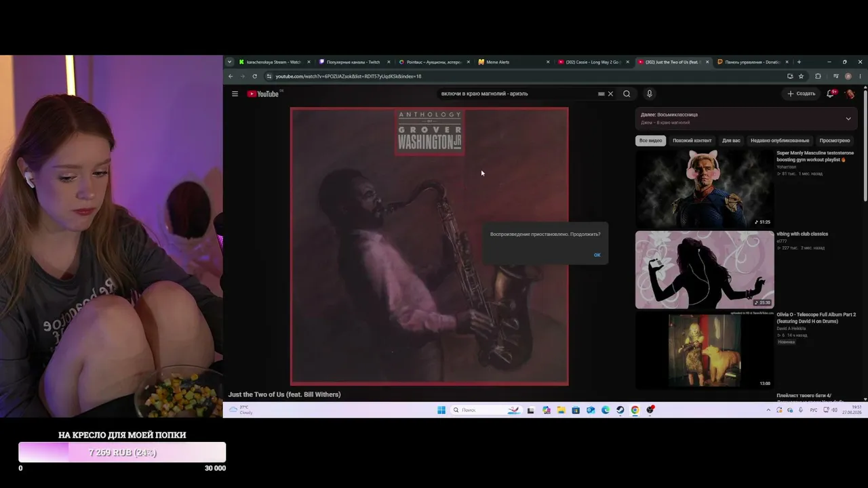Image resolution: width=868 pixels, height=488 pixels.
Task: Open the vibing with club classics title
Action: point(802,234)
